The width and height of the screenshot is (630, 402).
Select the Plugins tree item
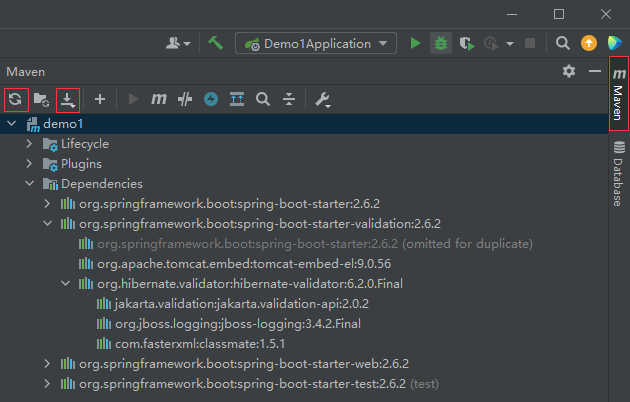coord(81,164)
